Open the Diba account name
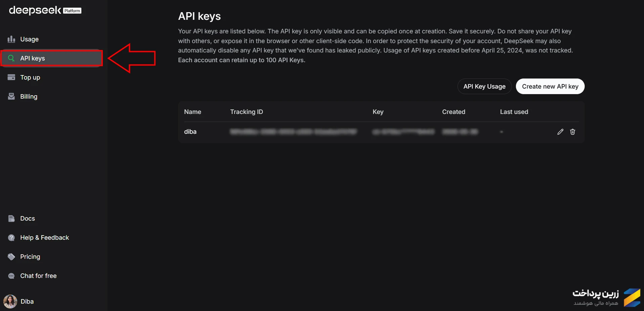The width and height of the screenshot is (644, 311). [27, 302]
